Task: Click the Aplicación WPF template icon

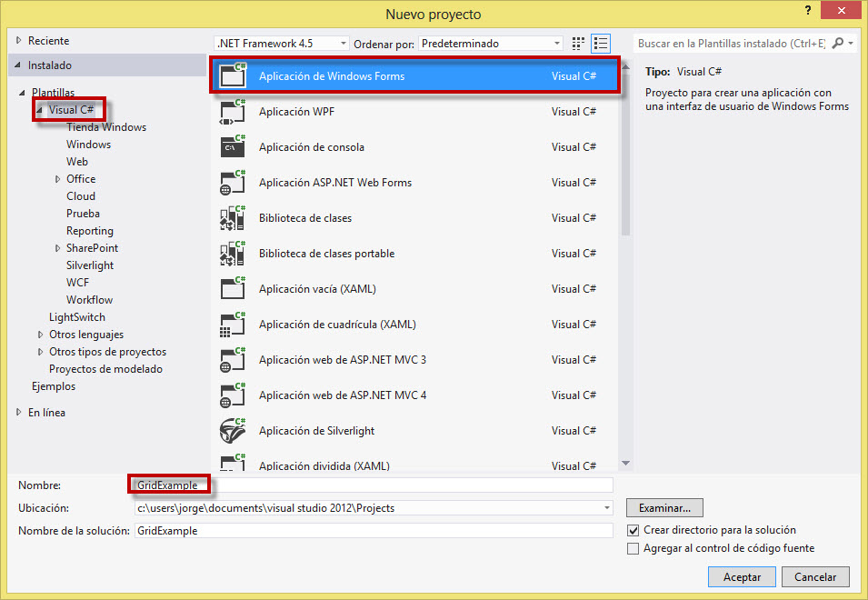Action: pyautogui.click(x=233, y=112)
